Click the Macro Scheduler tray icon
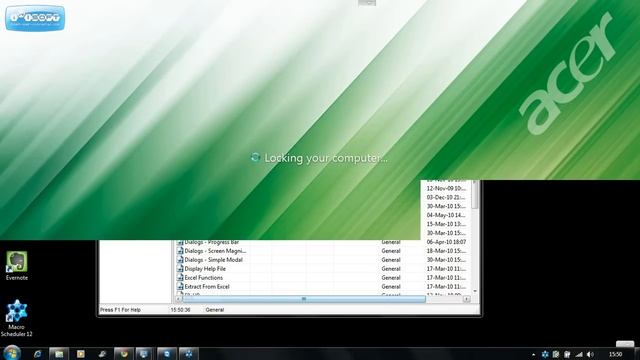This screenshot has height=360, width=640. pos(545,354)
